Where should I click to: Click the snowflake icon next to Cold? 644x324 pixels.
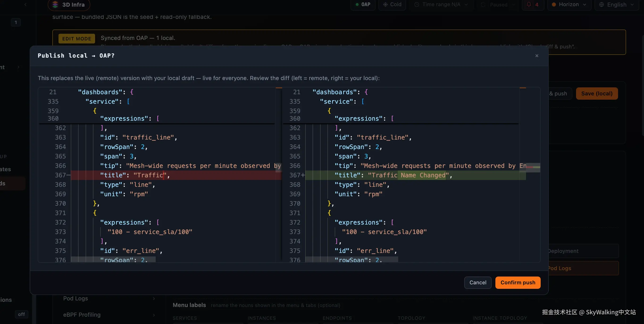tap(385, 4)
